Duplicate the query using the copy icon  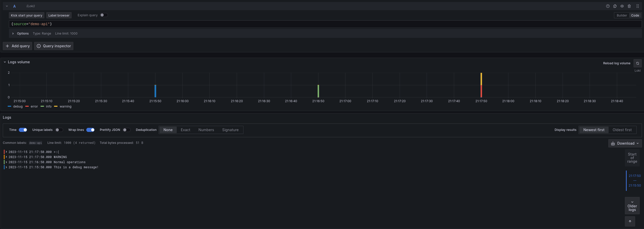point(615,6)
